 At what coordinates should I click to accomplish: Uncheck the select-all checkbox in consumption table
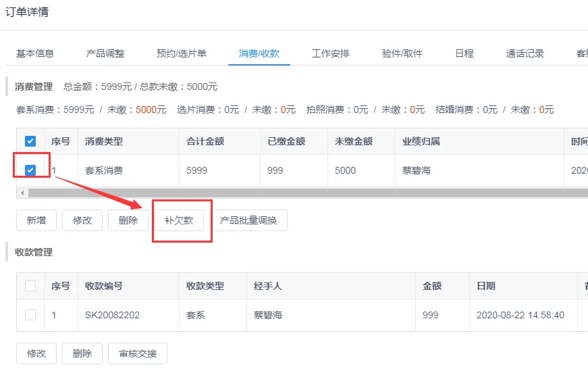[30, 141]
